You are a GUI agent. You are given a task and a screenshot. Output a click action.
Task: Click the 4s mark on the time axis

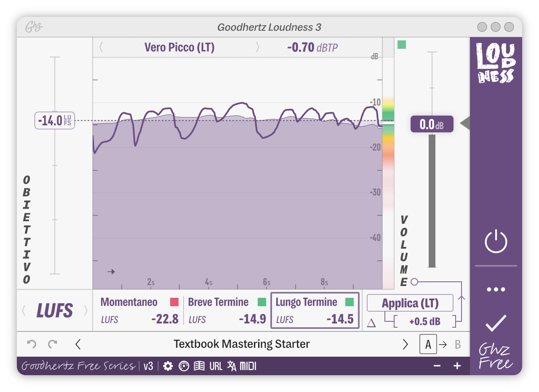coord(209,282)
